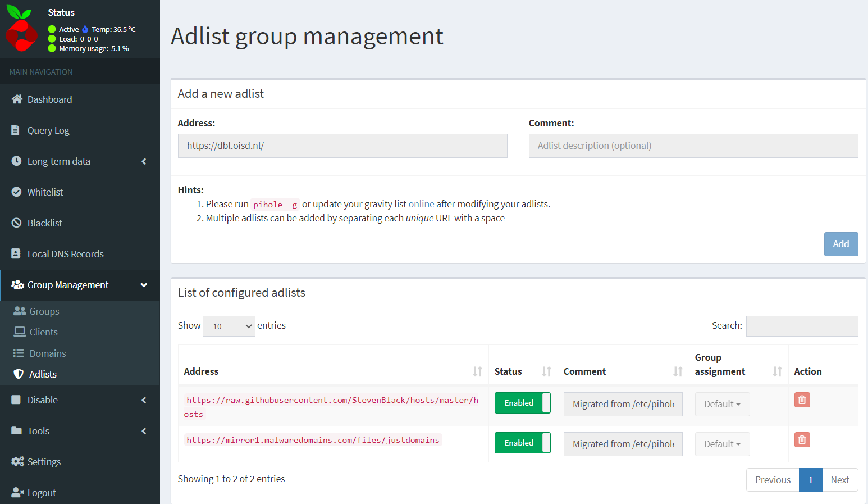Image resolution: width=868 pixels, height=504 pixels.
Task: Turn off the malwaredomains Enabled switch
Action: pos(522,443)
